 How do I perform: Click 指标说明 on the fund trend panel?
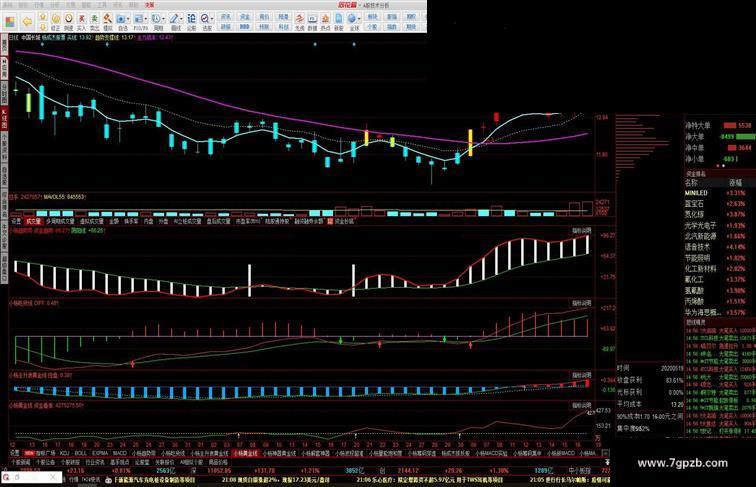(581, 230)
